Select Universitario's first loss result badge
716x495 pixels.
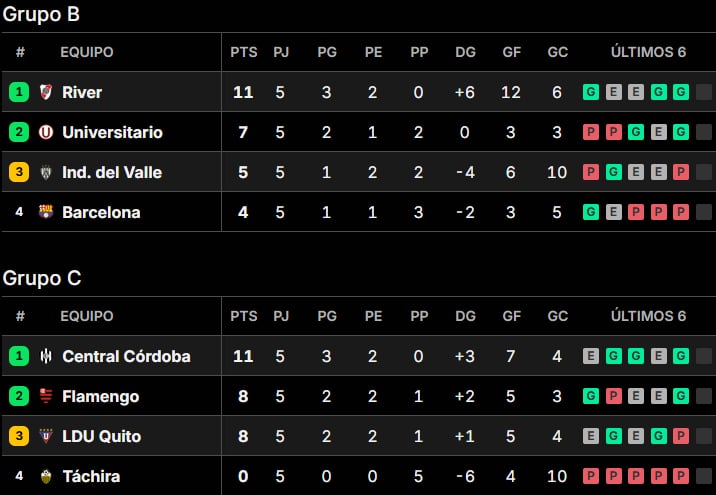click(x=591, y=132)
